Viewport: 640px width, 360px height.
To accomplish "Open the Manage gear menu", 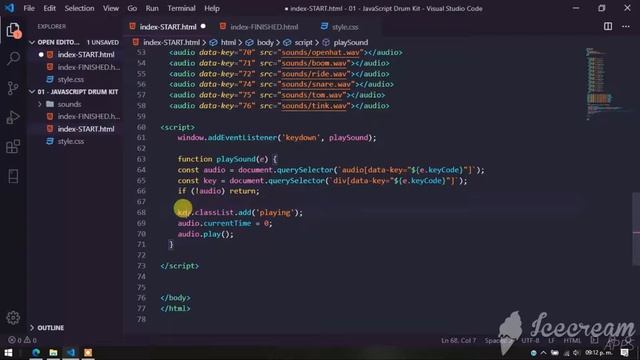I will (x=13, y=318).
